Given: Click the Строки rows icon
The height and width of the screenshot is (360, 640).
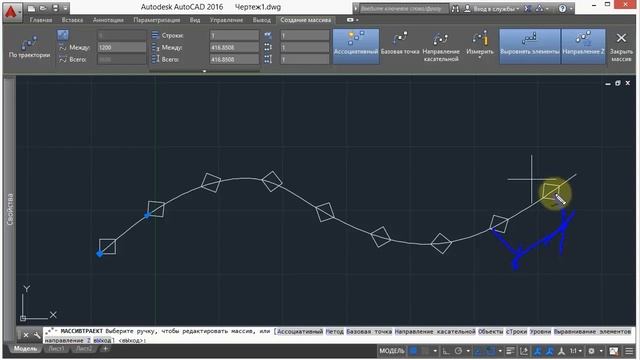Looking at the screenshot, I should pyautogui.click(x=155, y=36).
